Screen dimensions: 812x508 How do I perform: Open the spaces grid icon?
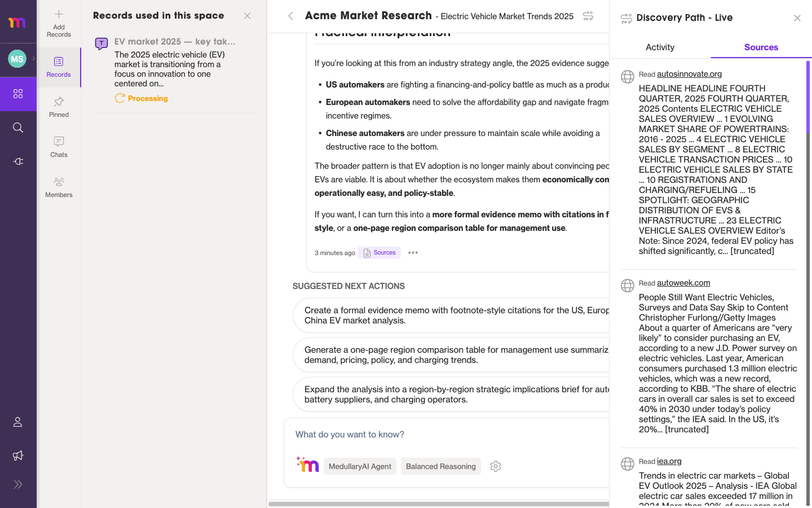(x=18, y=94)
